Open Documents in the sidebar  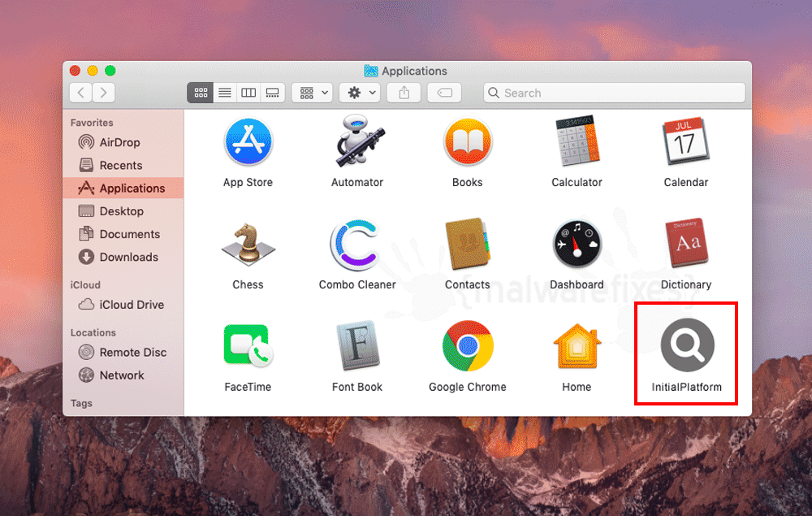click(x=123, y=234)
